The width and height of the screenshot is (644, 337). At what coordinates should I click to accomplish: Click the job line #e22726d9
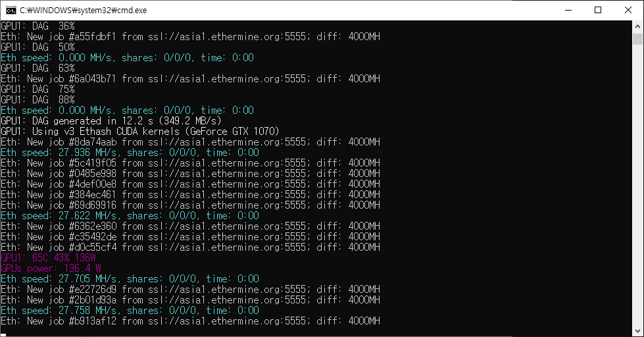pyautogui.click(x=190, y=290)
